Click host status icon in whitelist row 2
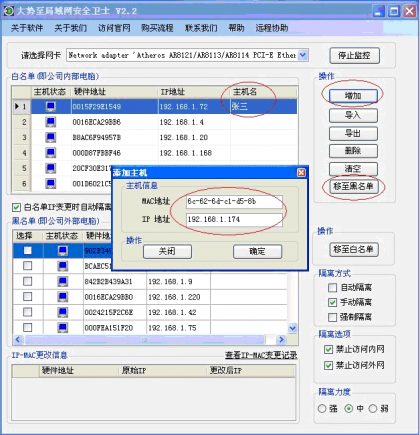 tap(51, 122)
